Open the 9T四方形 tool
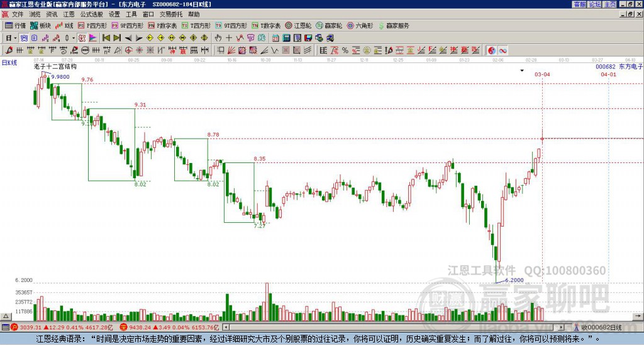The height and width of the screenshot is (345, 644). coord(231,25)
